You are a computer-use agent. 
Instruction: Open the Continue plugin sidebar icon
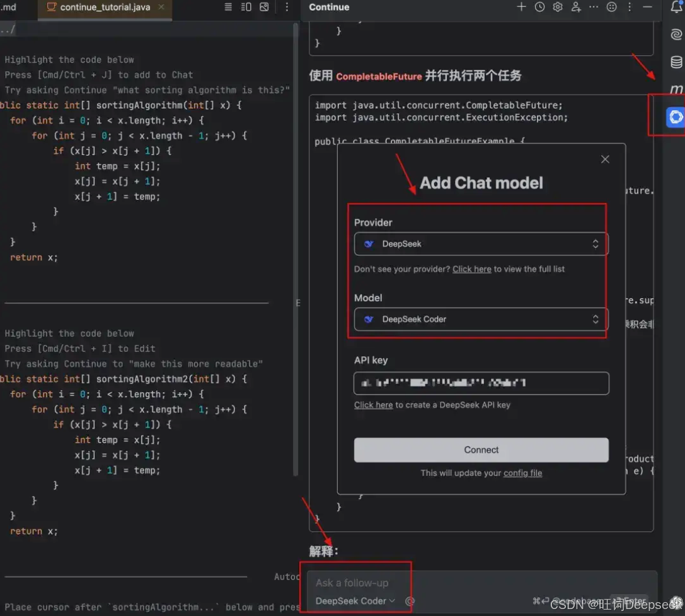click(676, 117)
